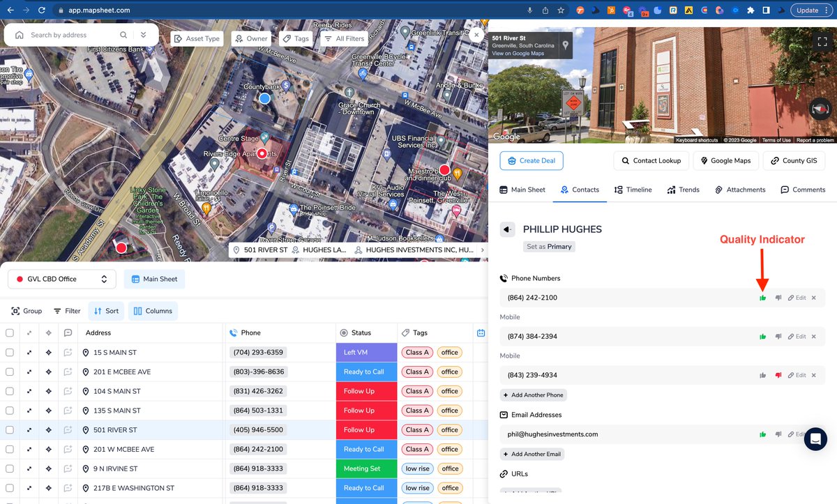Bookmark this page with the star icon
837x504 pixels.
(x=561, y=10)
